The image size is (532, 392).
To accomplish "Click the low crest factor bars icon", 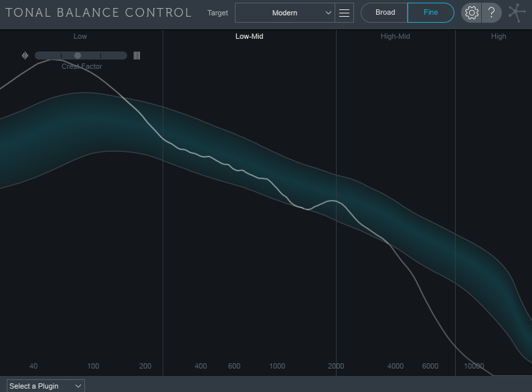I will (137, 56).
